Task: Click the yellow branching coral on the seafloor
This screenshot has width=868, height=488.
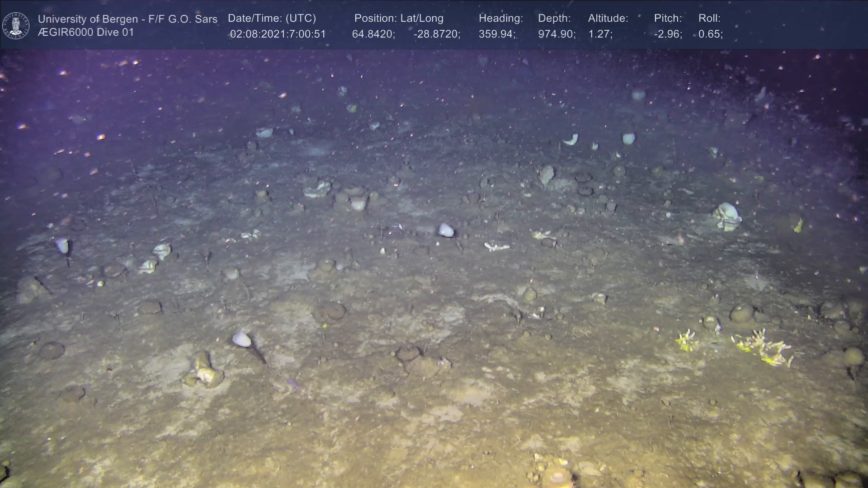Action: (x=764, y=346)
